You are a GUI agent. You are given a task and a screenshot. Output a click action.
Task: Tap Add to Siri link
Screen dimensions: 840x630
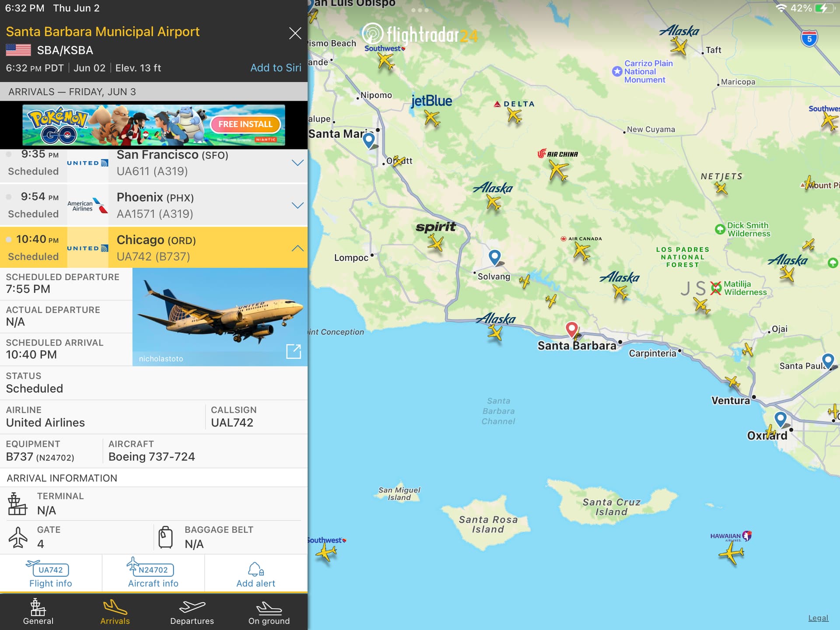(x=276, y=68)
